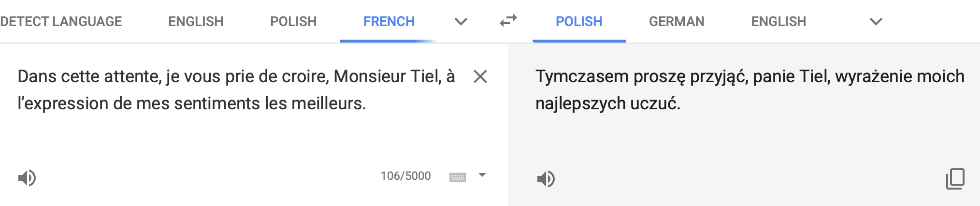980x206 pixels.
Task: Turn on the virtual keyboard icon
Action: pos(457,177)
